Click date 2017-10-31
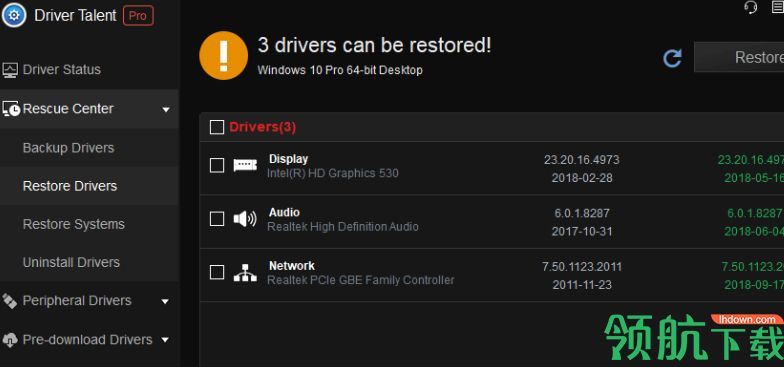784x367 pixels. pos(582,232)
